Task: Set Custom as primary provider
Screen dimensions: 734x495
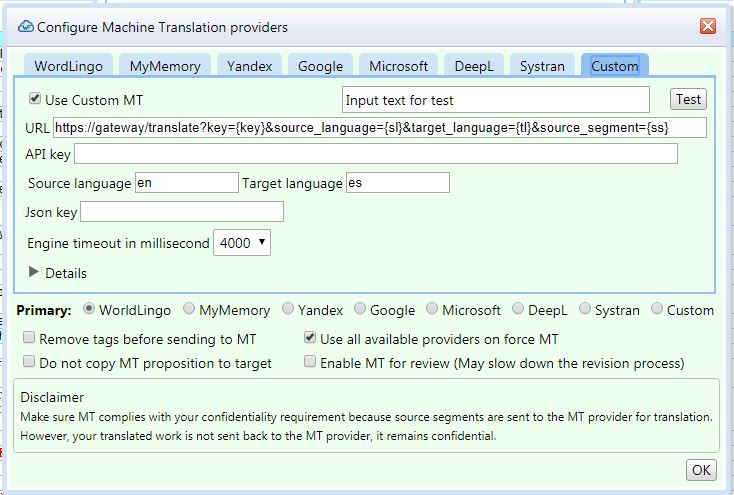Action: [x=657, y=310]
